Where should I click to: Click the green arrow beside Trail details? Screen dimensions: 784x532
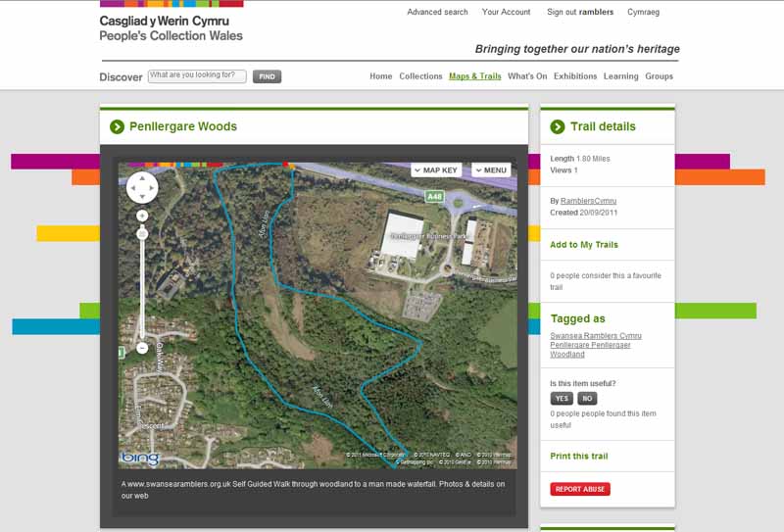point(558,126)
